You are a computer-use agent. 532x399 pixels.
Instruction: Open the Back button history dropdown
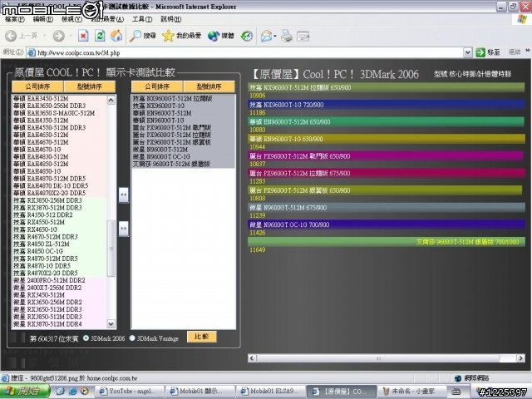point(44,36)
